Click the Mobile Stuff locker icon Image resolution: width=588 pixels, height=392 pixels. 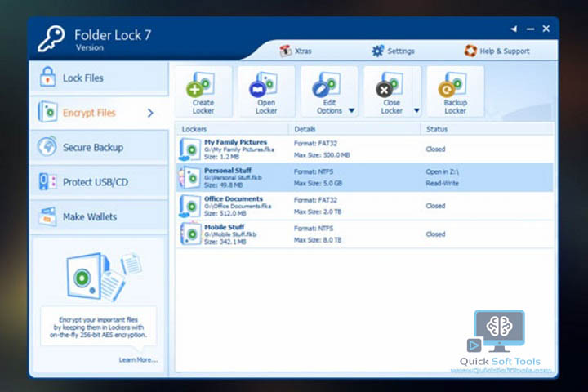pos(189,234)
